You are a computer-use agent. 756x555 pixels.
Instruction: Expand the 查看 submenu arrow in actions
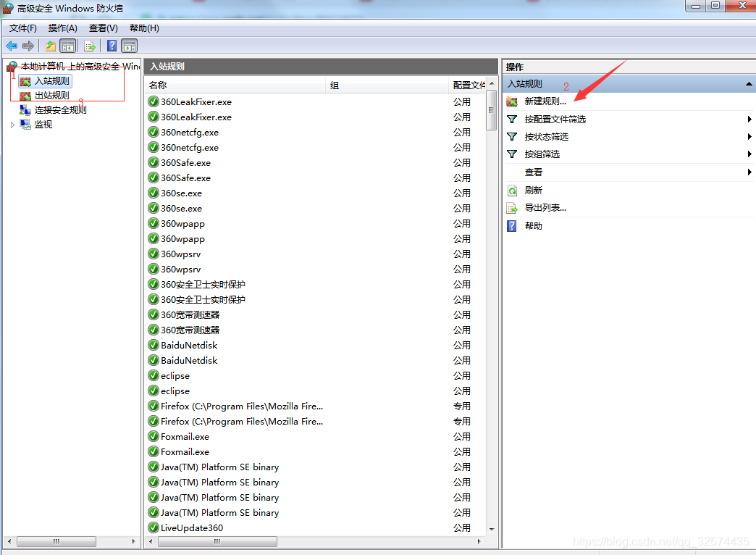[749, 172]
